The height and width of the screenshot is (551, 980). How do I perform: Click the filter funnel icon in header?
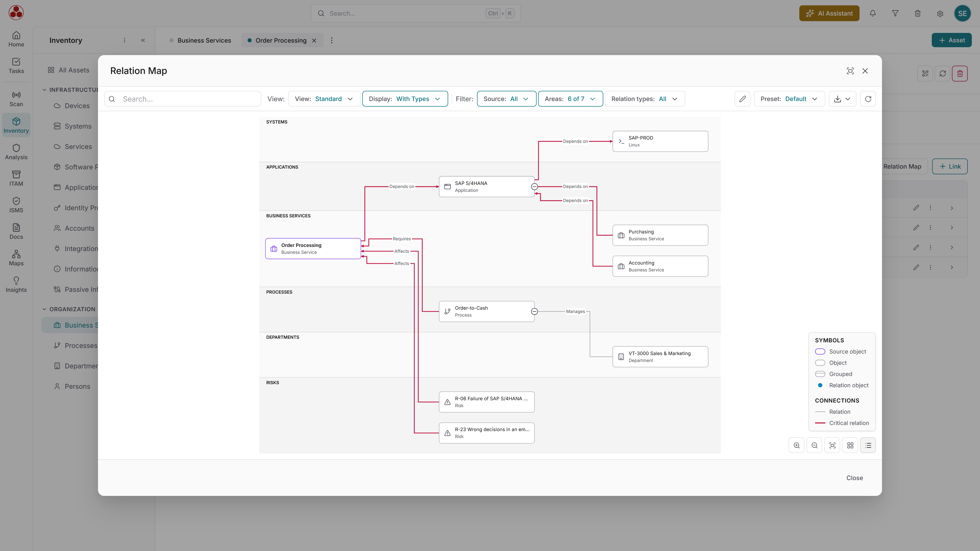(x=895, y=13)
